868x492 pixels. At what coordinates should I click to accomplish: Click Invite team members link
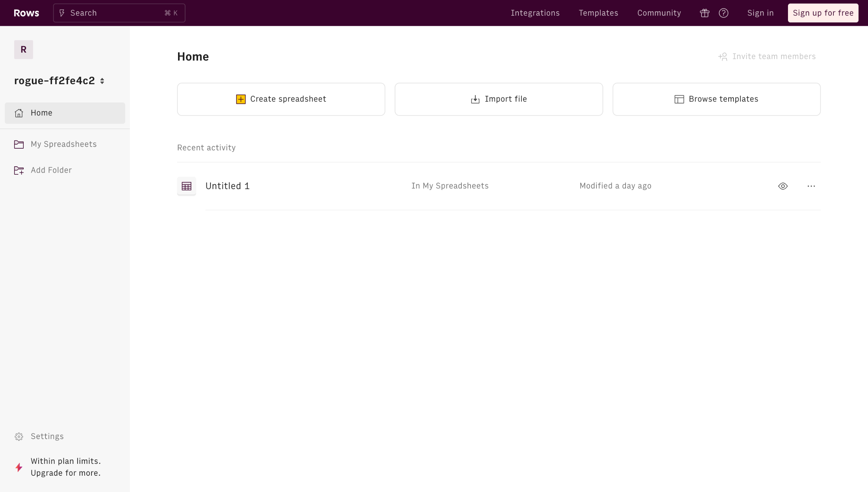767,56
